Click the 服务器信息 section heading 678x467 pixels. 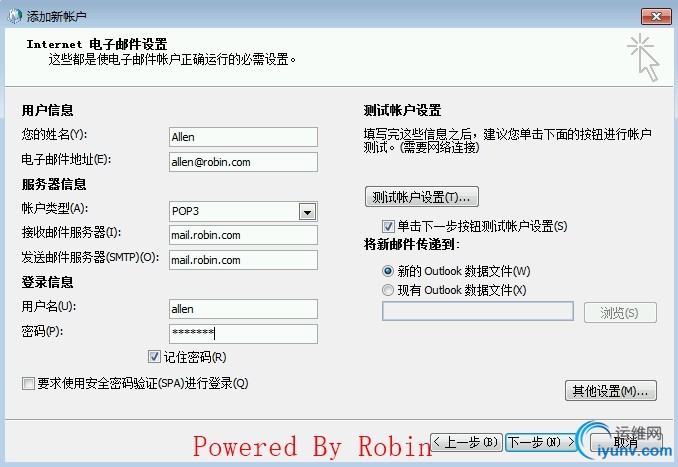[x=54, y=185]
